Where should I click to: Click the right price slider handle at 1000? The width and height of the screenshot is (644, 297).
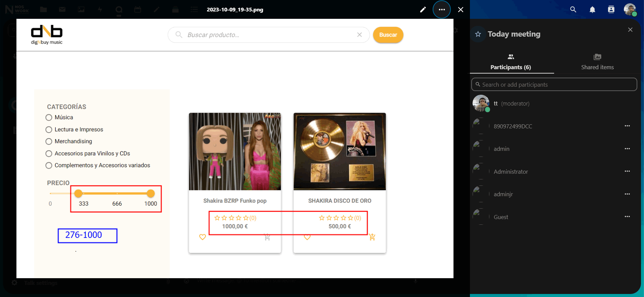coord(151,194)
